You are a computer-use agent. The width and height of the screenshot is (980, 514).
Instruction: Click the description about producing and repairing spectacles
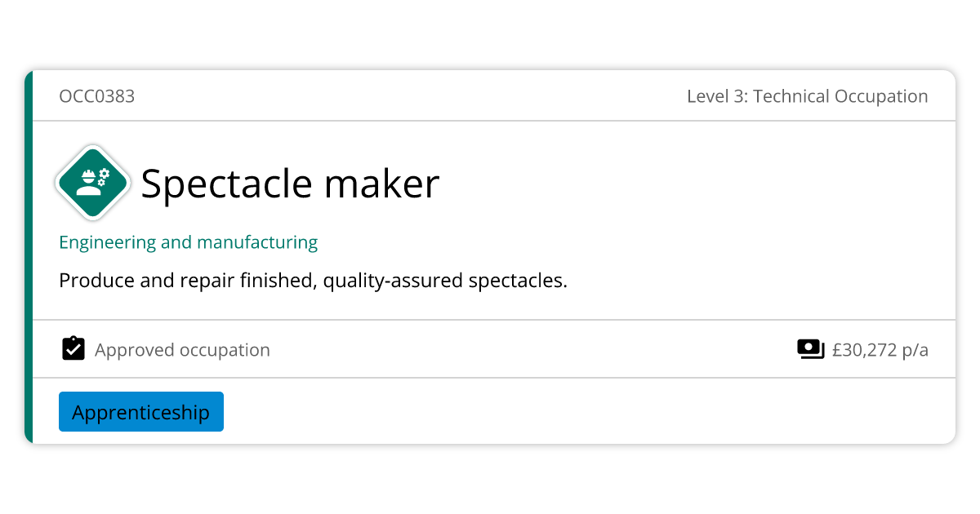pyautogui.click(x=313, y=281)
